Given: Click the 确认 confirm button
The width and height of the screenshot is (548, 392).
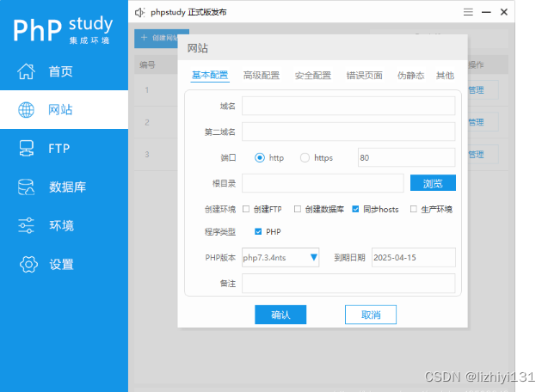Looking at the screenshot, I should 280,315.
